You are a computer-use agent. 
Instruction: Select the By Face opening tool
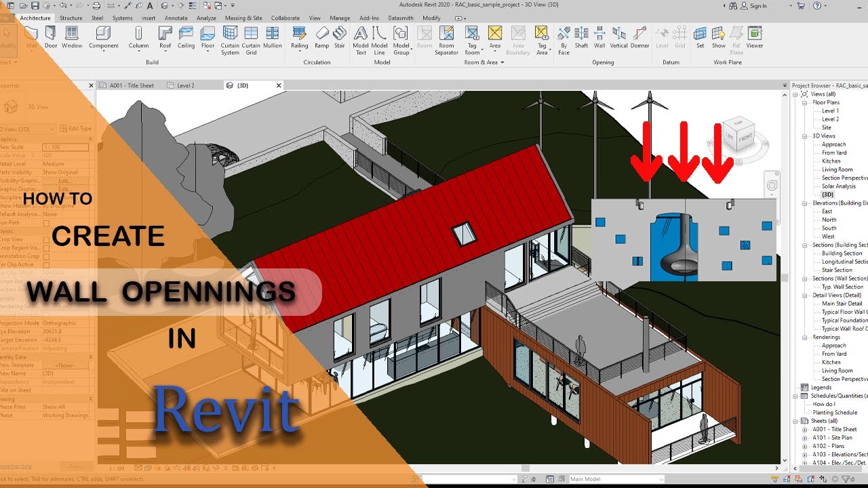pyautogui.click(x=564, y=41)
